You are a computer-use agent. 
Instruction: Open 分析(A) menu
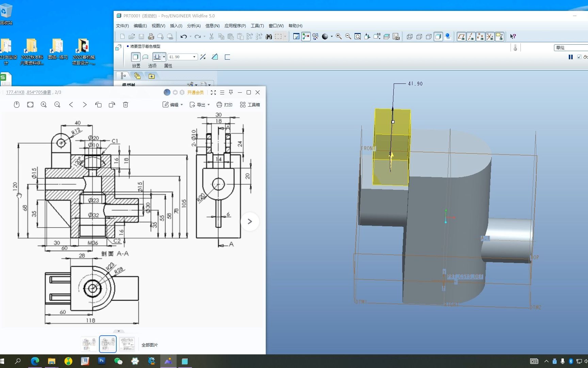tap(194, 26)
